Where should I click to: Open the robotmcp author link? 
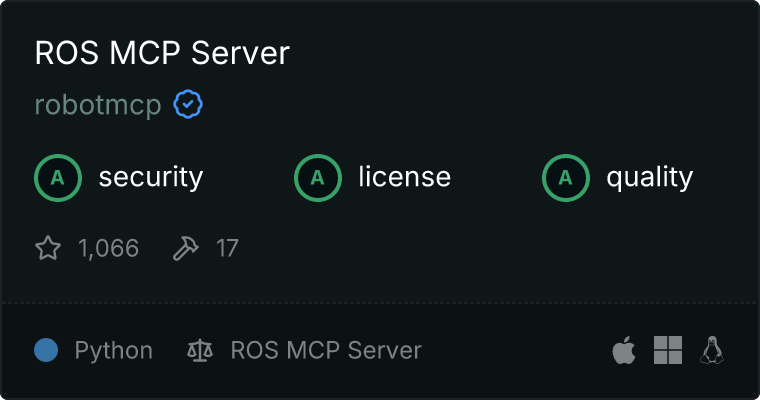pos(98,105)
